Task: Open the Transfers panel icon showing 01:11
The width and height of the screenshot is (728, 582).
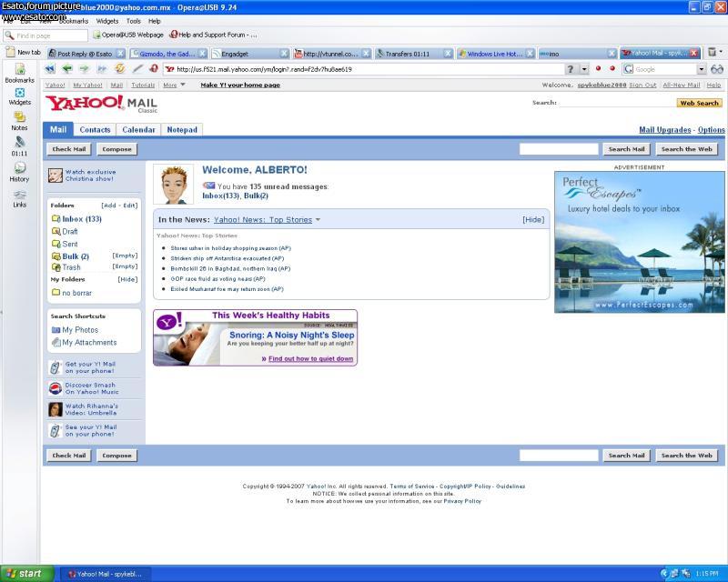Action: click(x=19, y=143)
